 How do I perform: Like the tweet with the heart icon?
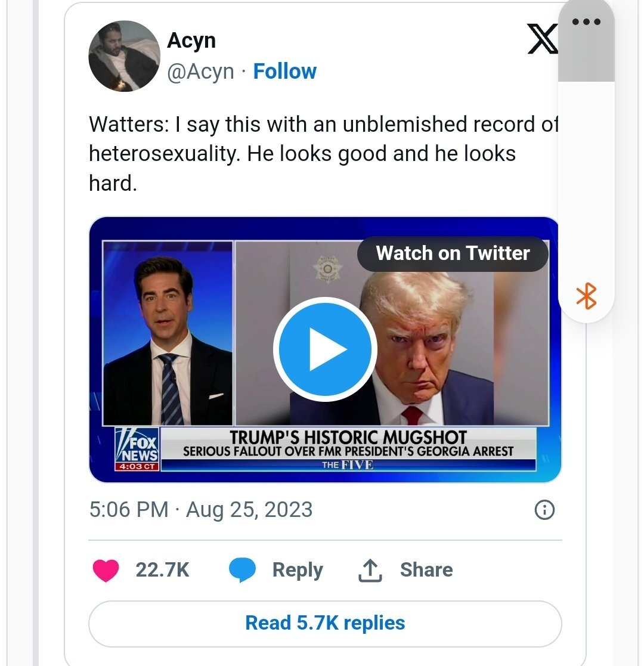106,570
